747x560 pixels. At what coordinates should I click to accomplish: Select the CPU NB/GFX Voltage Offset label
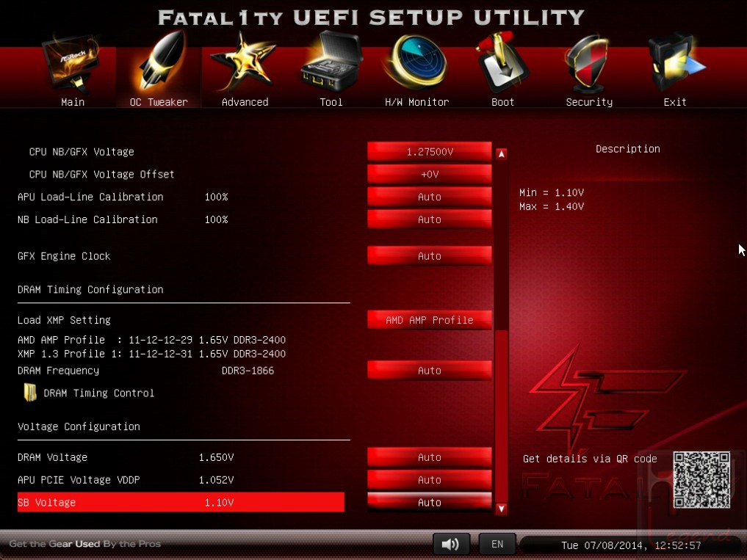click(101, 174)
